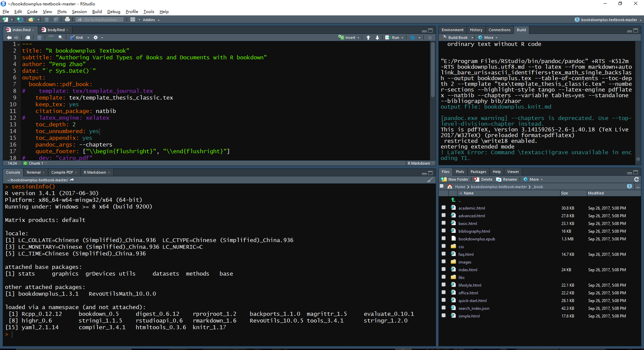This screenshot has width=644, height=350.
Task: Tick the checkbox beside academic.html
Action: (443, 208)
